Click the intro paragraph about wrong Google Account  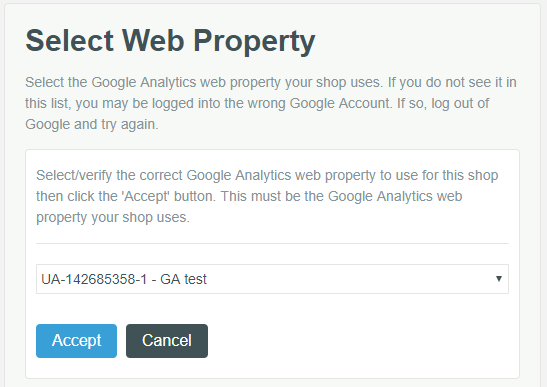pos(271,103)
